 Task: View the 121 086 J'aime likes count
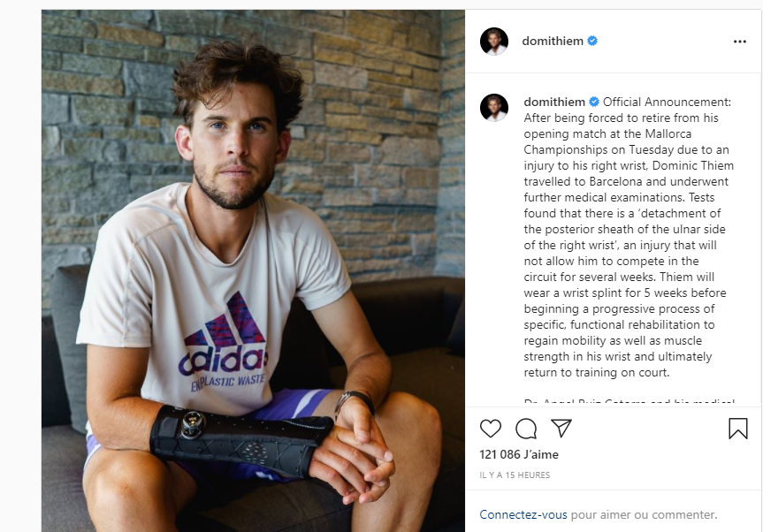(x=519, y=455)
